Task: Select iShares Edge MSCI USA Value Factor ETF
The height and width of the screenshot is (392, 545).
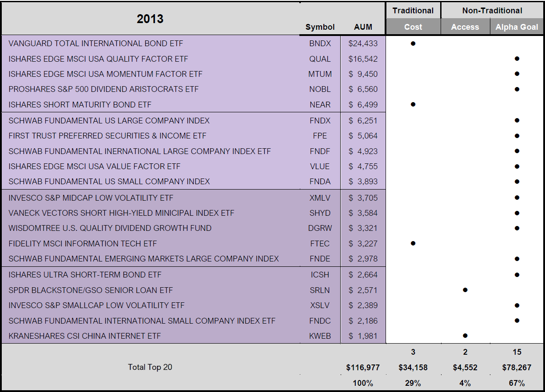Action: click(95, 166)
